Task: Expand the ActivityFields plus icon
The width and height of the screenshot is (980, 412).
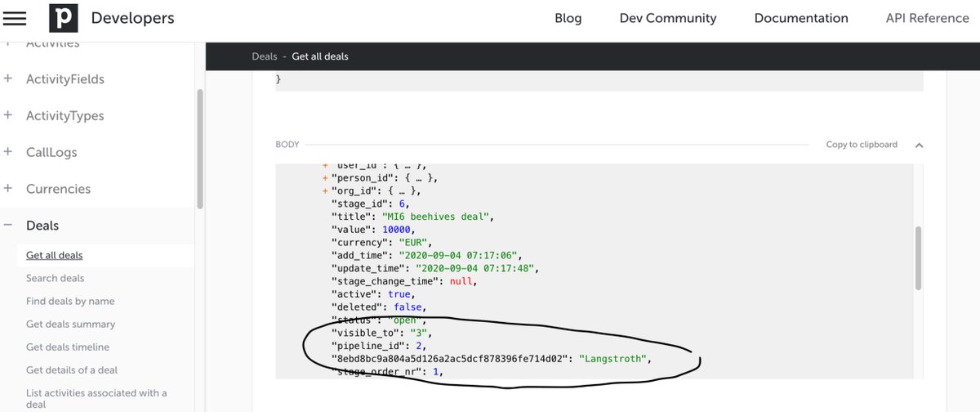Action: point(8,79)
